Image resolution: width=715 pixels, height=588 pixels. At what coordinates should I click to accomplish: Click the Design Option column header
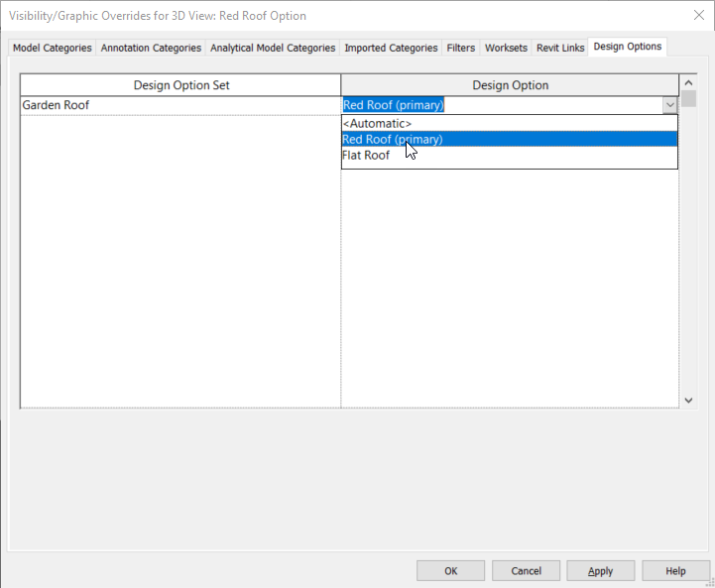pos(510,85)
